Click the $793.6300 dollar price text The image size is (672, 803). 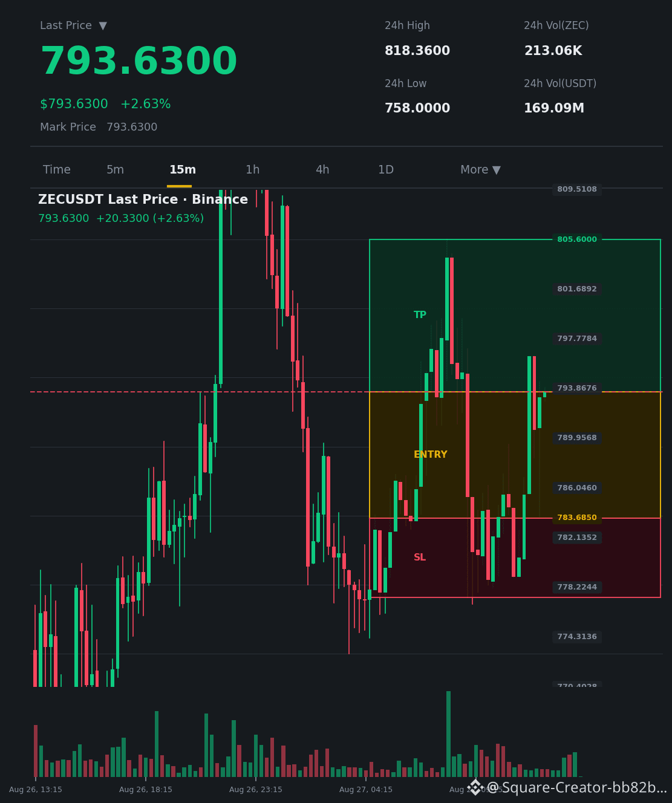point(74,104)
